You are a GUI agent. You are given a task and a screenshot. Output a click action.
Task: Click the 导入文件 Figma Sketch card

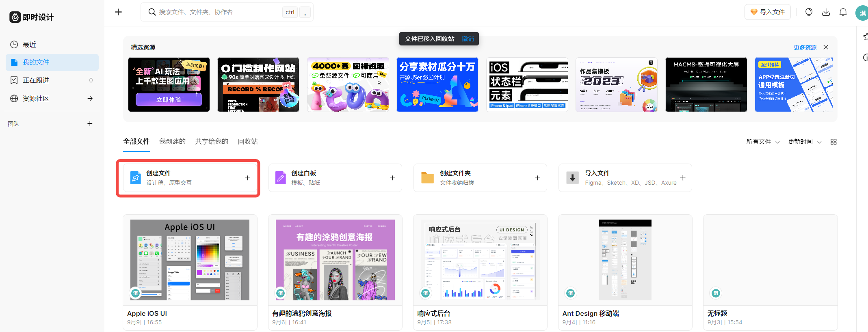point(625,178)
